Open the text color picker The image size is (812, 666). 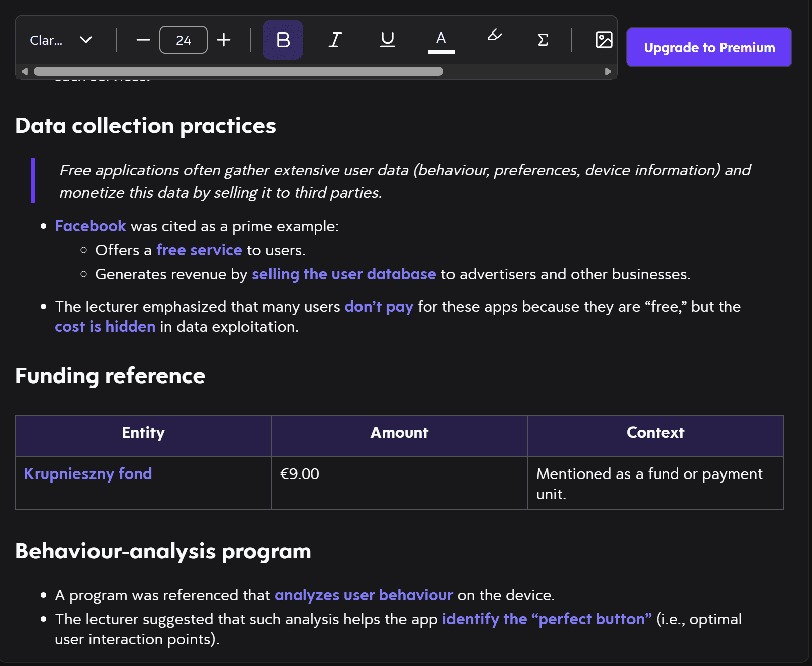(441, 40)
